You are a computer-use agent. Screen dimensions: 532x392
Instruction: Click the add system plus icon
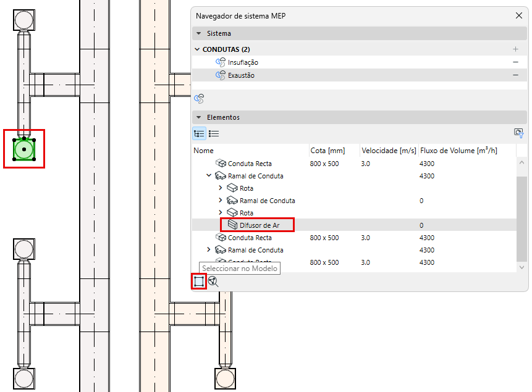pyautogui.click(x=515, y=49)
